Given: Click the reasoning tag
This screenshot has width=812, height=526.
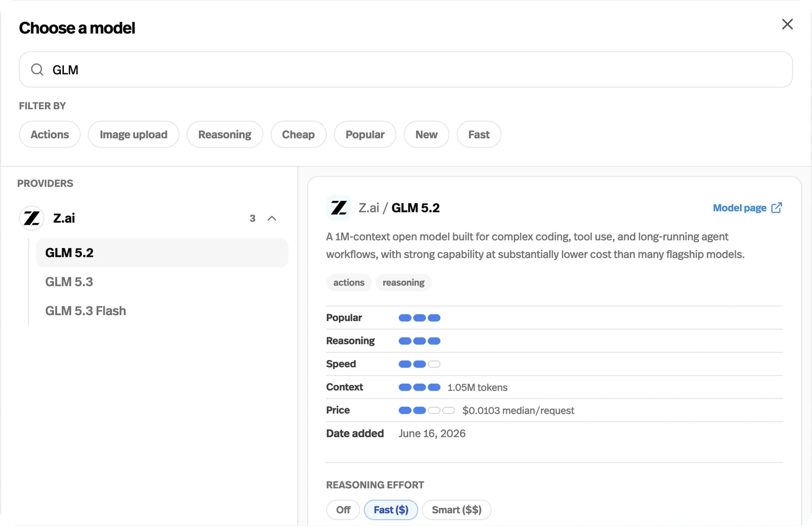Looking at the screenshot, I should coord(403,282).
